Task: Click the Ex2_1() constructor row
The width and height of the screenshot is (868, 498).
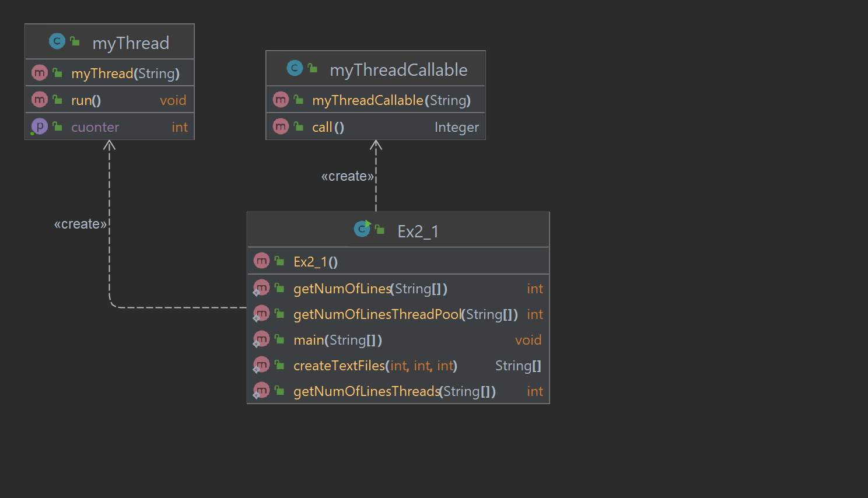Action: point(315,261)
